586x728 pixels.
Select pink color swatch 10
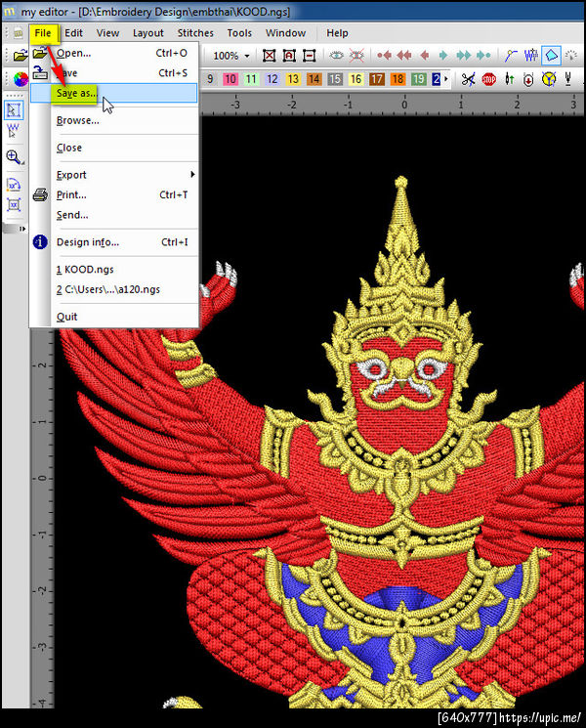(x=230, y=79)
